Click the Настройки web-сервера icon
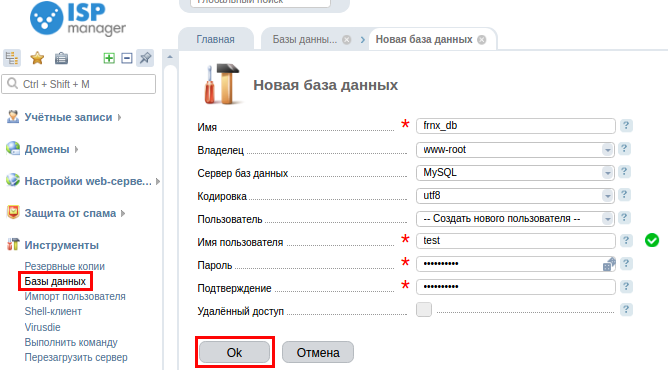This screenshot has width=668, height=370. (x=13, y=181)
